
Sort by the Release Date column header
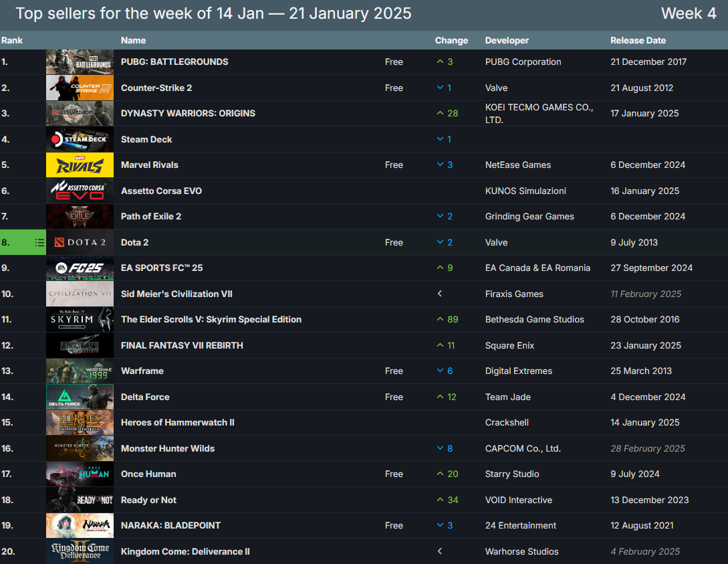(638, 40)
